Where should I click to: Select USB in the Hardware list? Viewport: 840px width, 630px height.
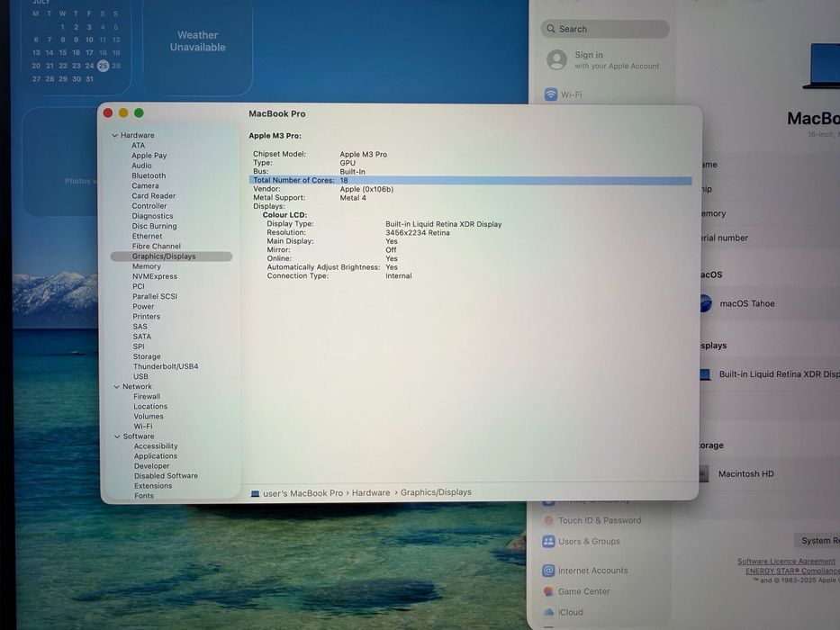tap(140, 376)
